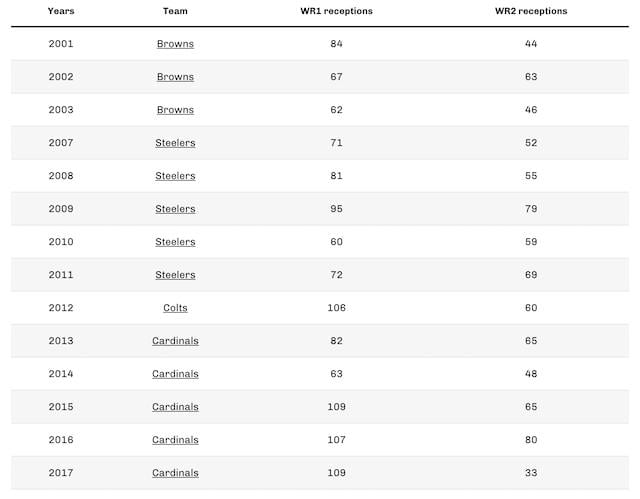Click the 106 WR1 receptions value
This screenshot has width=640, height=499.
336,308
